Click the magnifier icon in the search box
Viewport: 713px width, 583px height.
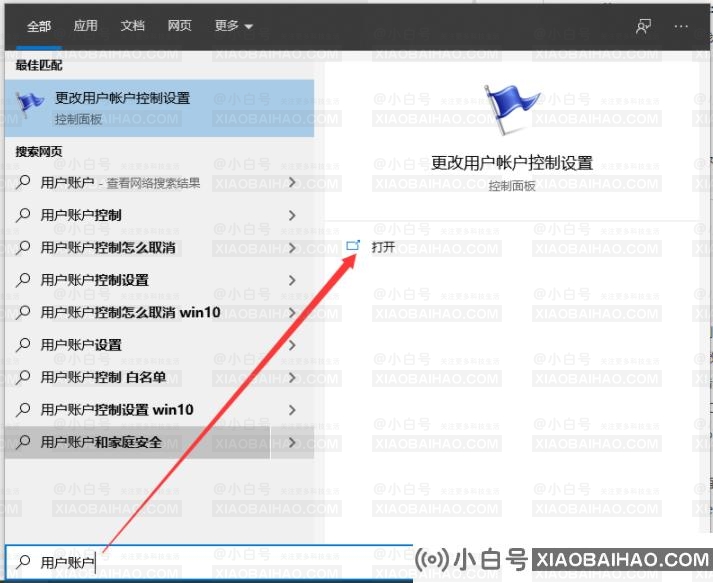click(23, 562)
